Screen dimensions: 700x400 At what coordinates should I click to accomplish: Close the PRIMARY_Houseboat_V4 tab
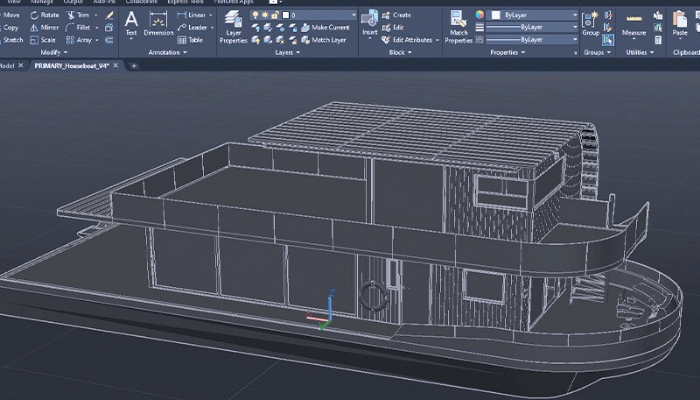tap(116, 66)
